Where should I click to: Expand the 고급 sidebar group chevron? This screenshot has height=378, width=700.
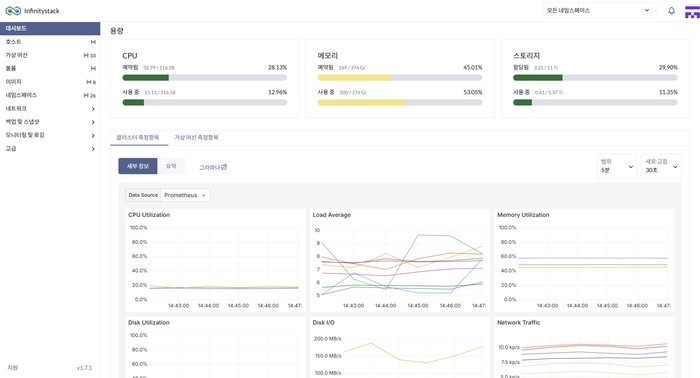pos(93,149)
